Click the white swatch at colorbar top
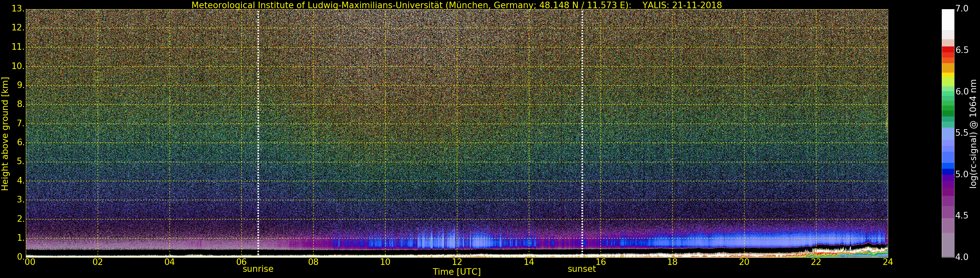 point(948,20)
